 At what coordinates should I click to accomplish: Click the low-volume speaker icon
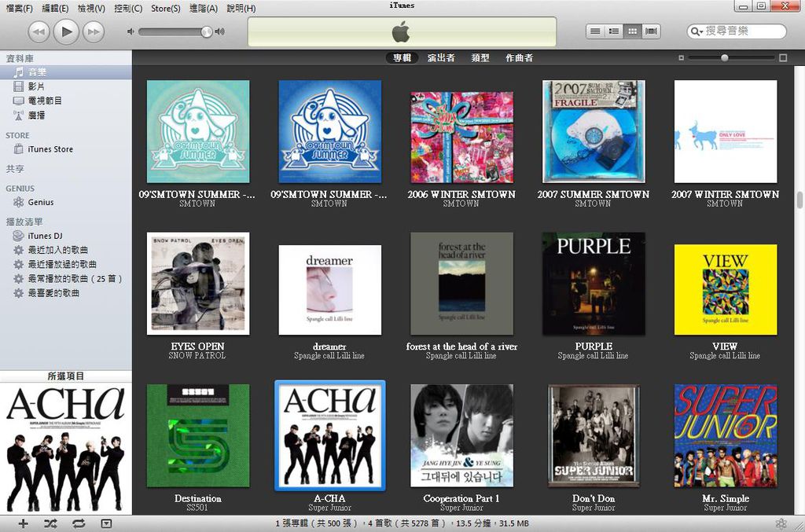tap(130, 31)
